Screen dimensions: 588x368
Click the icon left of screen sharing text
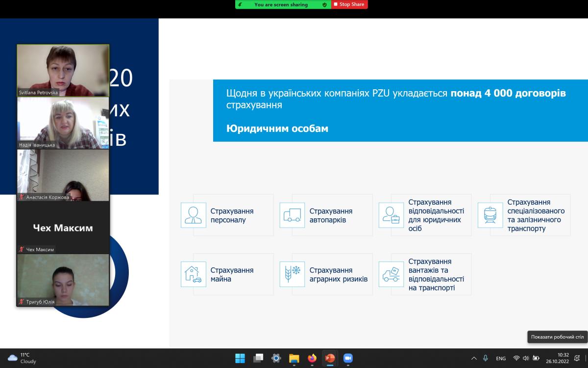pos(240,4)
